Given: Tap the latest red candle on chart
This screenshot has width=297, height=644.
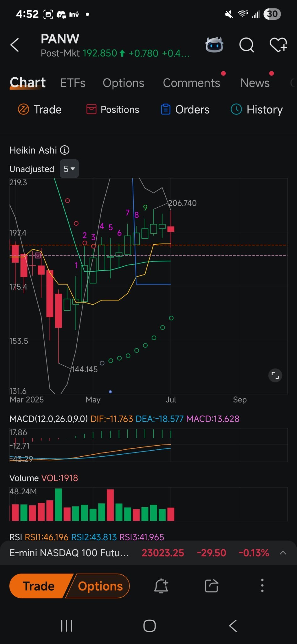Looking at the screenshot, I should tap(171, 229).
